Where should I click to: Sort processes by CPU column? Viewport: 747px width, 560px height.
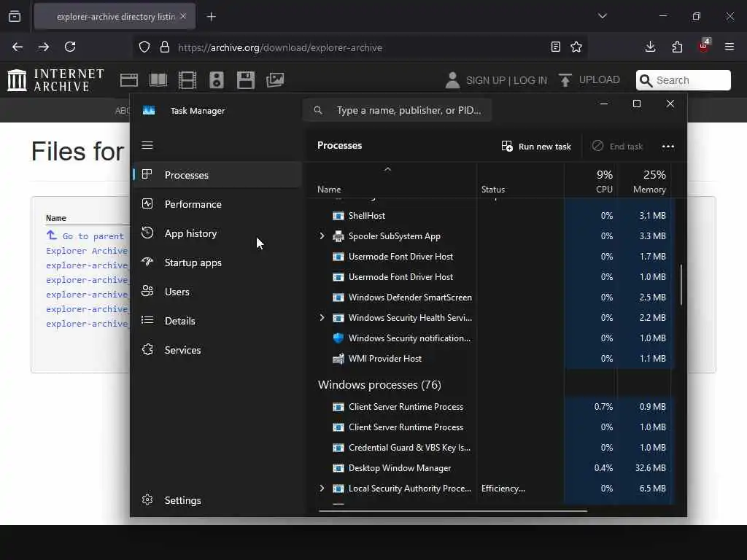click(604, 182)
